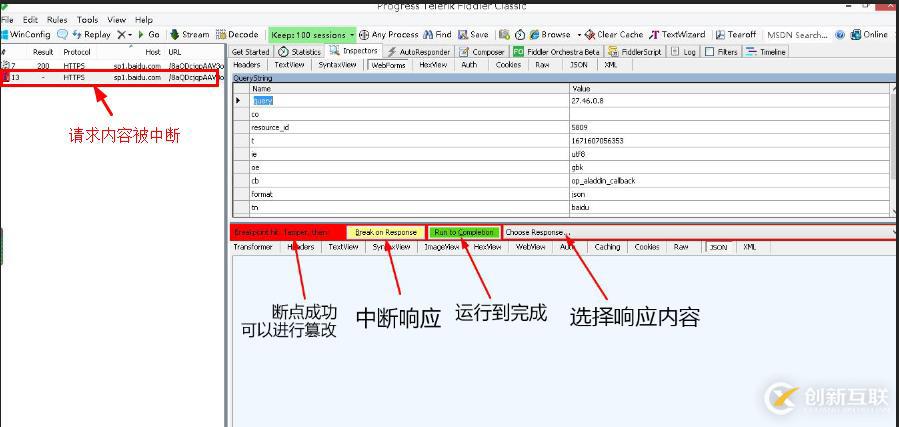Switch to the Inspectors tab

(x=353, y=51)
